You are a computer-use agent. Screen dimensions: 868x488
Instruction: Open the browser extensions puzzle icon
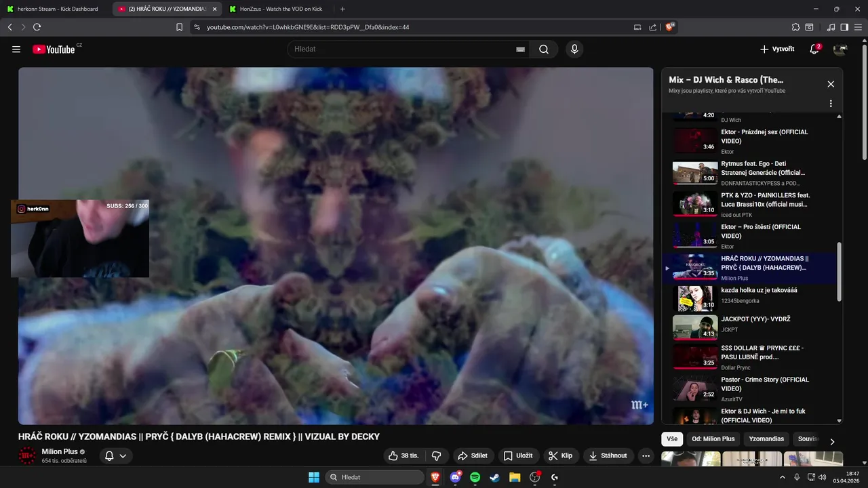point(795,27)
